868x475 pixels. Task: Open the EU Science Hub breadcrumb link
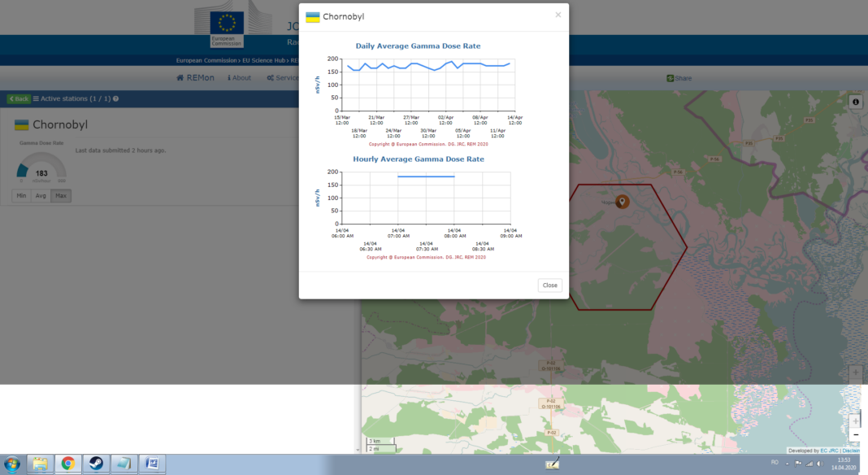pyautogui.click(x=263, y=60)
